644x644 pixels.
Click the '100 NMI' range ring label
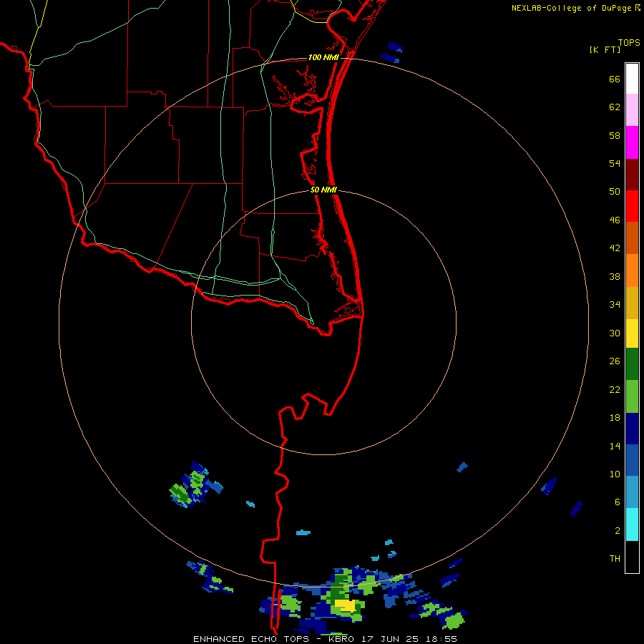(x=323, y=57)
